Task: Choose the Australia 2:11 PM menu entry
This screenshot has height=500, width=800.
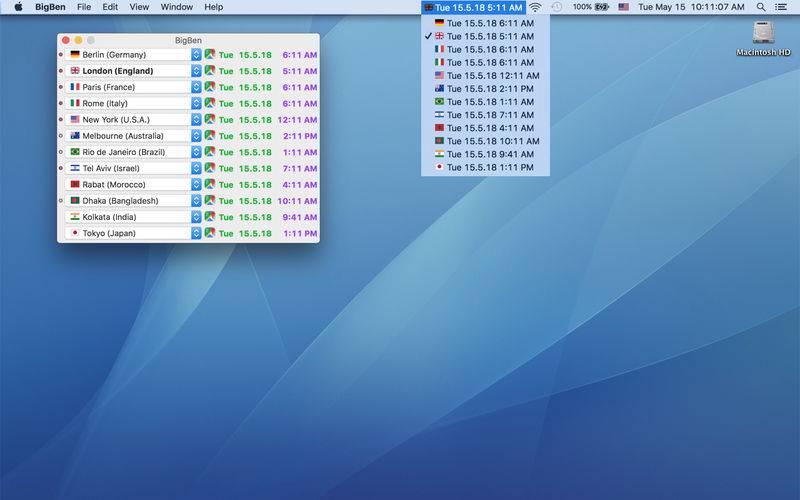Action: [x=485, y=88]
